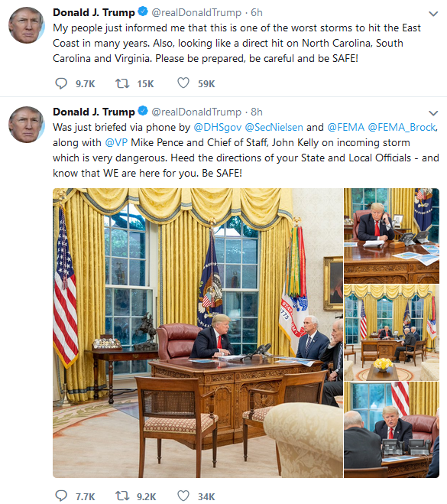Open profile avatar on the 8h tweet

26,125
